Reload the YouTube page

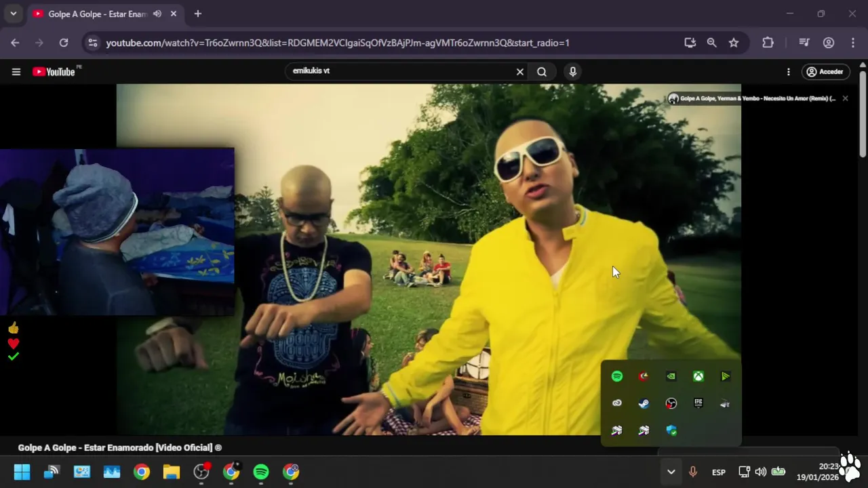pyautogui.click(x=64, y=43)
